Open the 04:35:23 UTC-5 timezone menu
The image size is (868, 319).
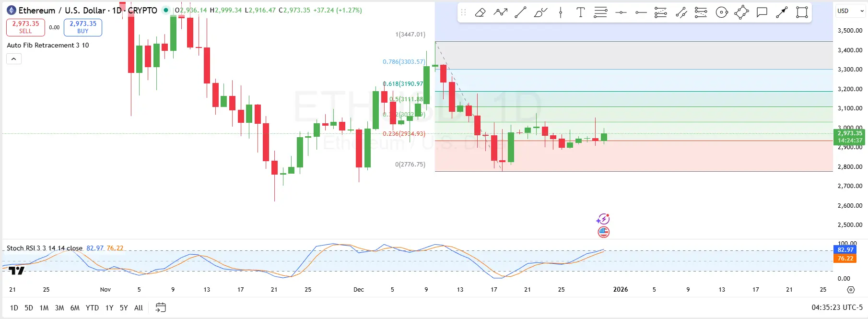click(837, 307)
